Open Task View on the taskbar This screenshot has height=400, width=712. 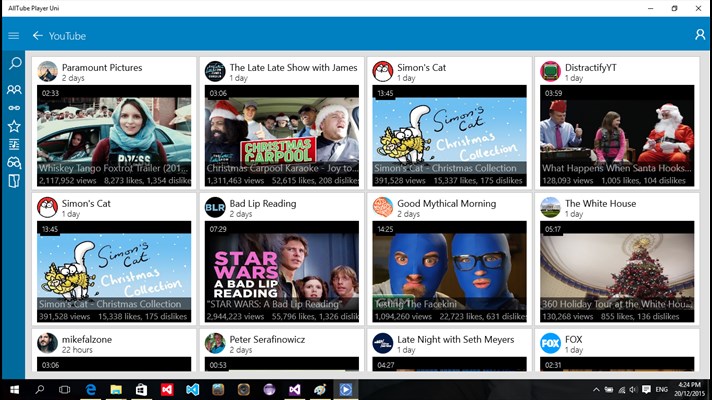click(64, 390)
